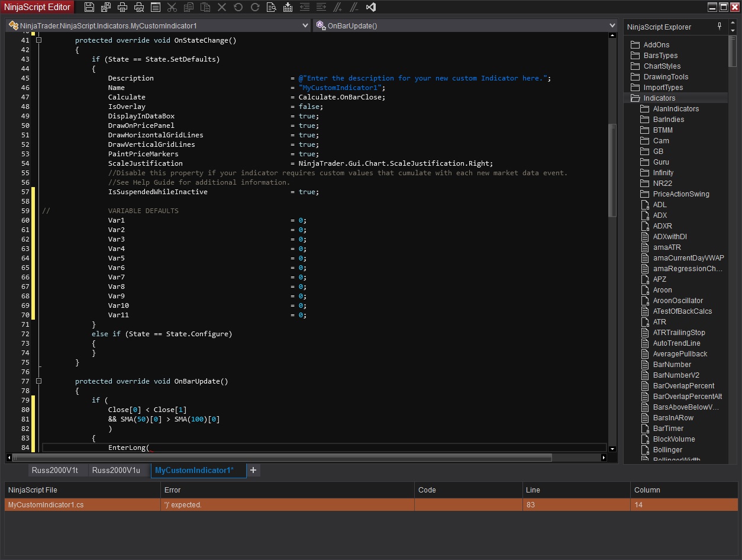Select the "')' expected." error row
This screenshot has height=560, width=742.
371,505
